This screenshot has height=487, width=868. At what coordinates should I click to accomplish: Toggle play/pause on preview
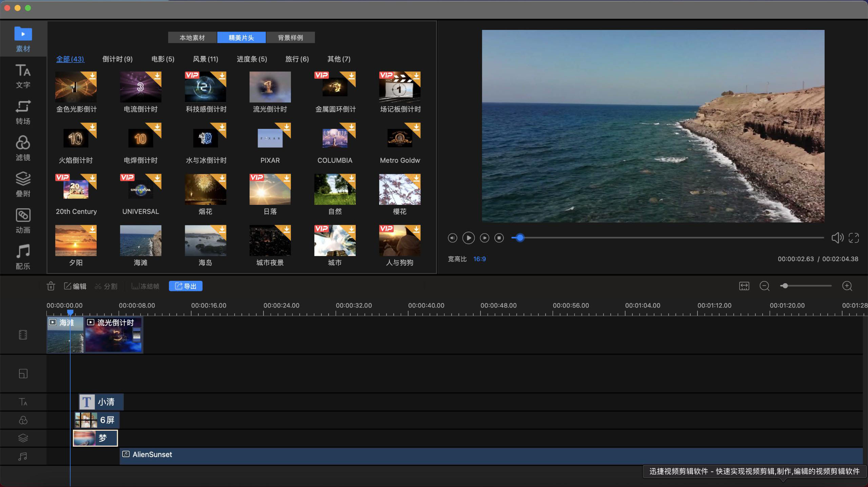pyautogui.click(x=469, y=238)
